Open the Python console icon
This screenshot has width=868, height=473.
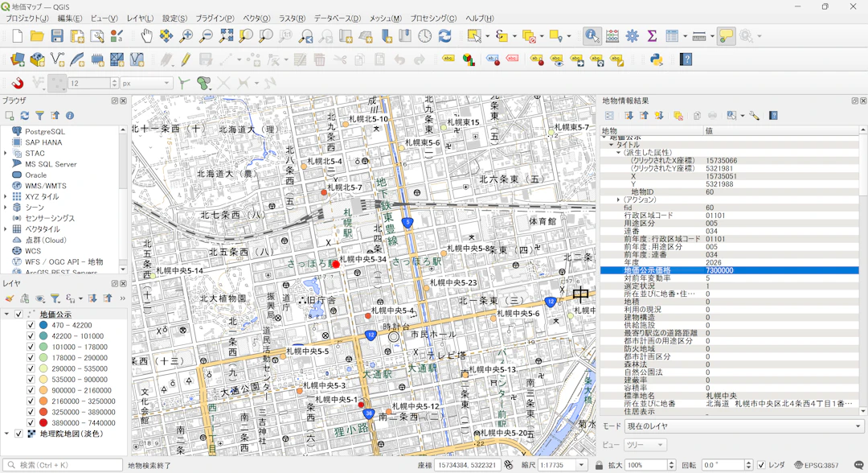pos(657,60)
